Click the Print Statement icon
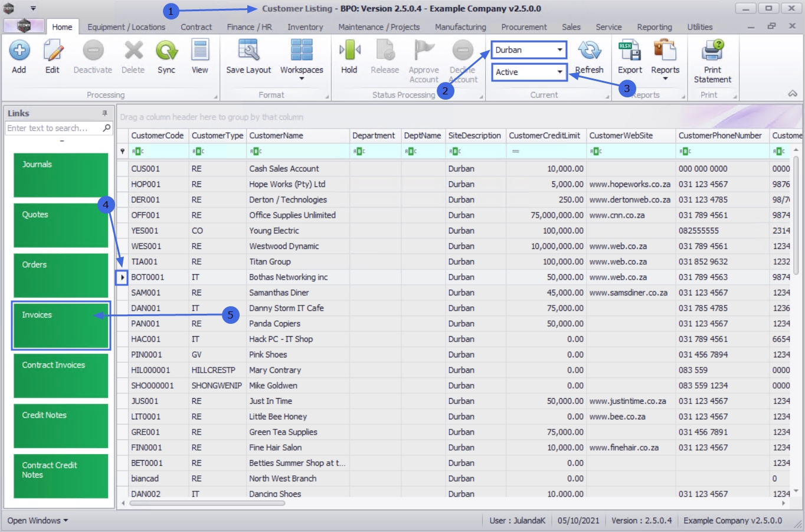The width and height of the screenshot is (805, 532). click(x=712, y=51)
